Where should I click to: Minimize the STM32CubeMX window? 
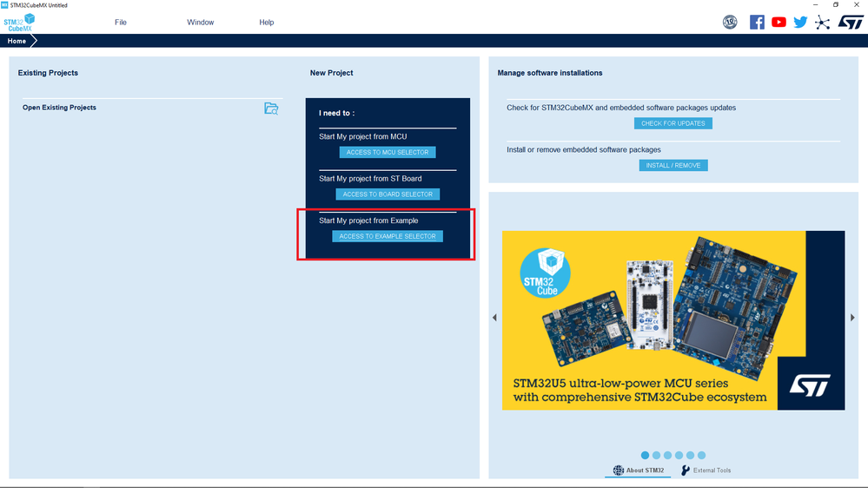click(x=815, y=5)
